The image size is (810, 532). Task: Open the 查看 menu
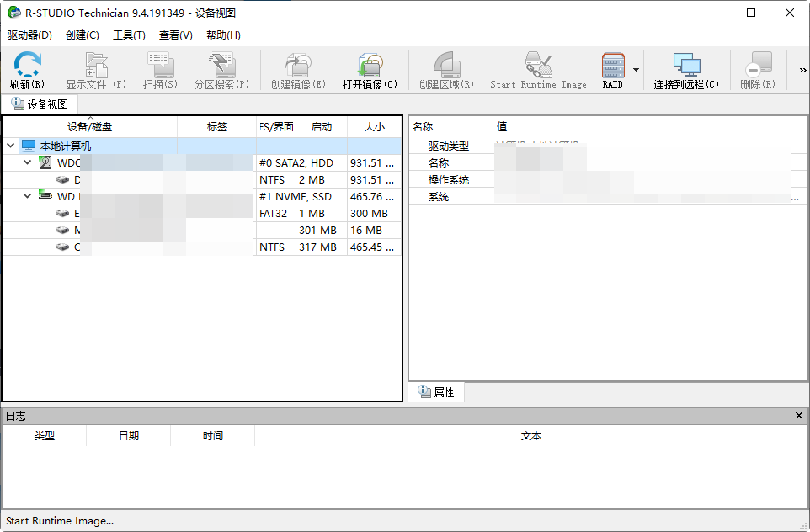pyautogui.click(x=175, y=35)
